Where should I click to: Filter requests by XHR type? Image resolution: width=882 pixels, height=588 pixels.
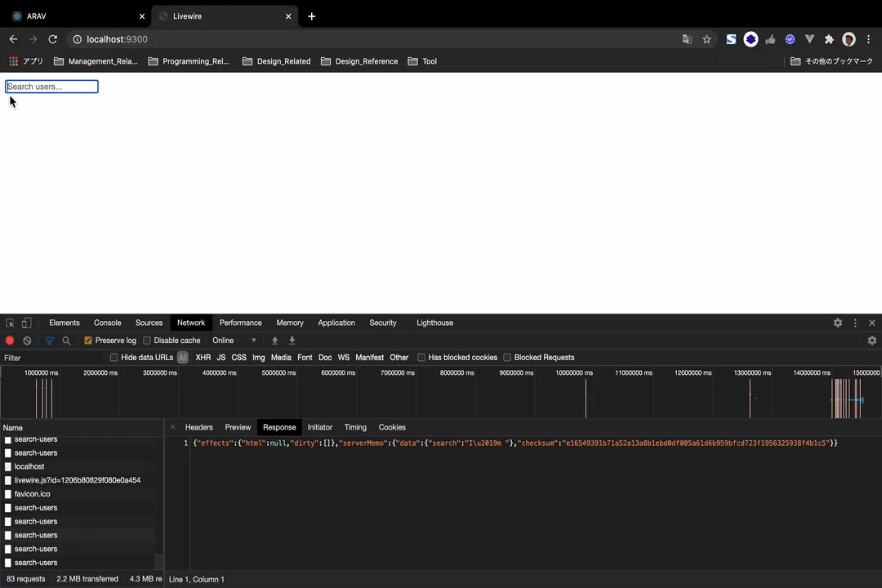click(203, 358)
